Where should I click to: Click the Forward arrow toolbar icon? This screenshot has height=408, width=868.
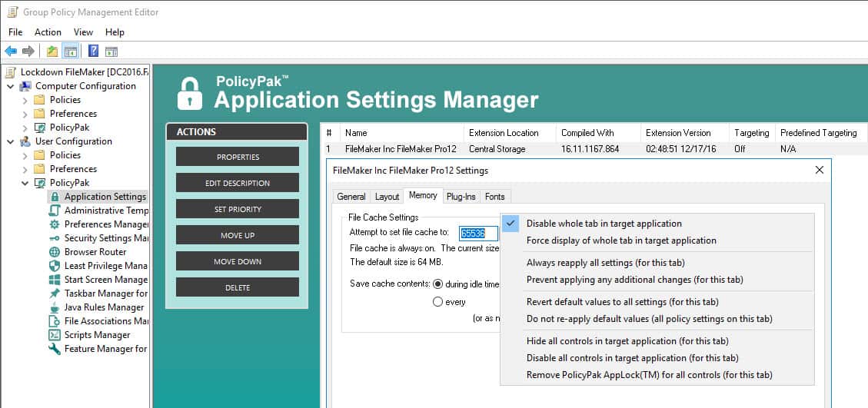coord(28,51)
